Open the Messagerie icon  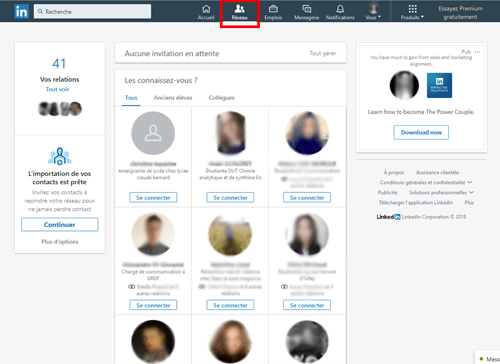[306, 12]
